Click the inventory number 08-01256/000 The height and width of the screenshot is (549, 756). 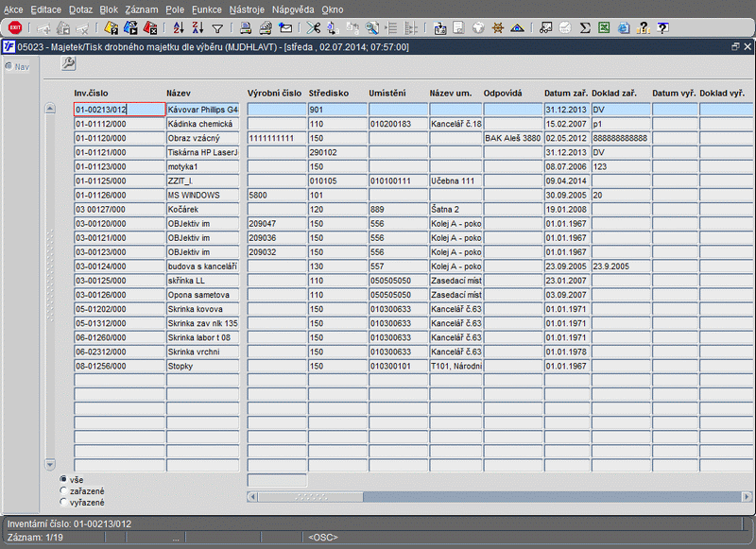pos(120,366)
